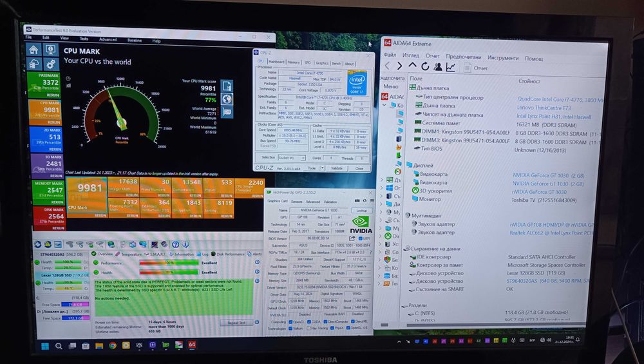
Task: Open File Explorer from the taskbar
Action: coord(99,346)
